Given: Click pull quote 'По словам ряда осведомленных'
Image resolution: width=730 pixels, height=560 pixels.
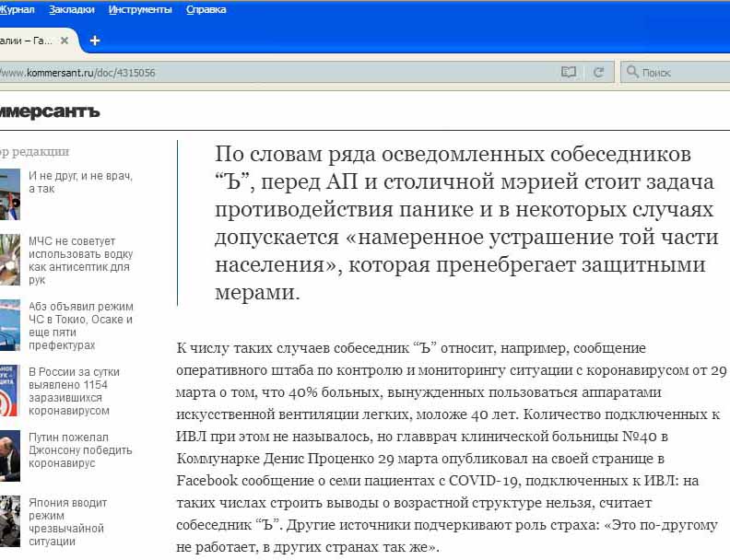Looking at the screenshot, I should [x=466, y=223].
